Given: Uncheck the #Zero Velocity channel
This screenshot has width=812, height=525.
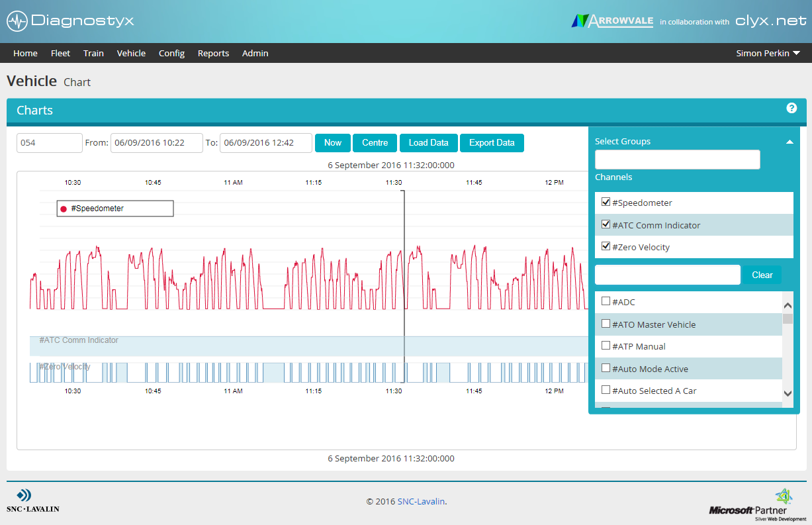Looking at the screenshot, I should point(606,246).
